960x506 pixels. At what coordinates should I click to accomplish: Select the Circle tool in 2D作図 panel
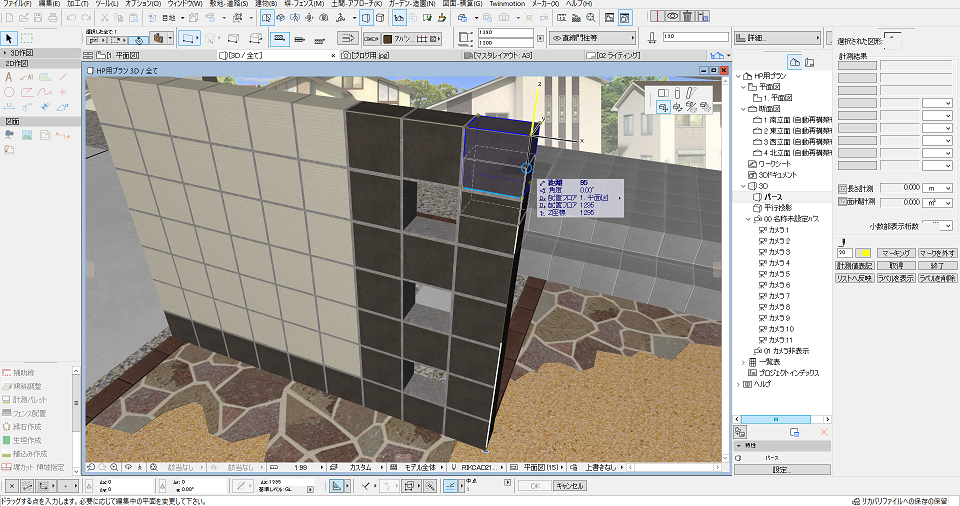pyautogui.click(x=9, y=91)
